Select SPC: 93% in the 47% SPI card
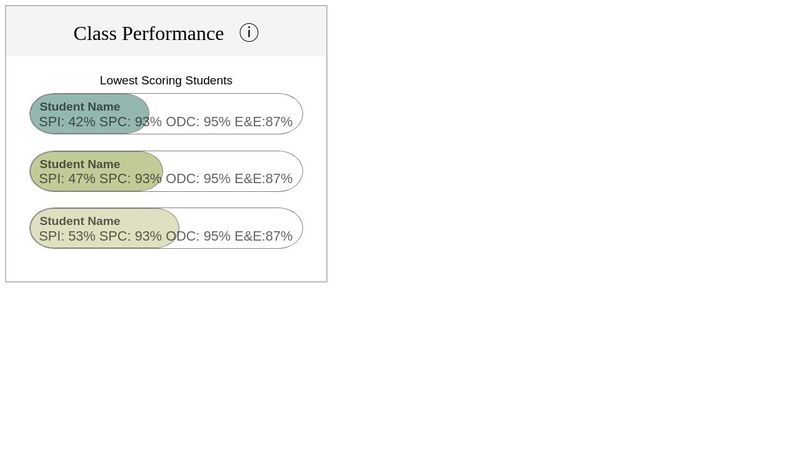The height and width of the screenshot is (450, 800). [x=130, y=179]
